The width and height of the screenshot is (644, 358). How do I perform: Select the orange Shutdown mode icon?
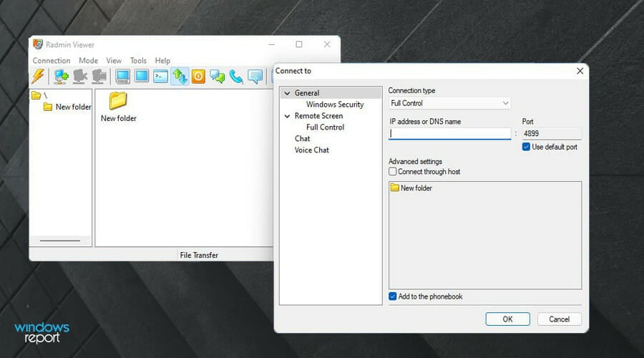pyautogui.click(x=198, y=77)
